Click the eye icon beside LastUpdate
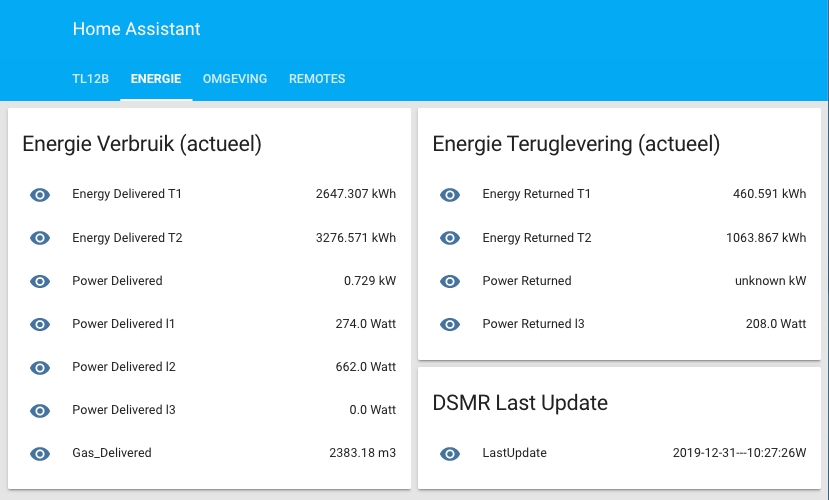The height and width of the screenshot is (500, 829). tap(450, 453)
